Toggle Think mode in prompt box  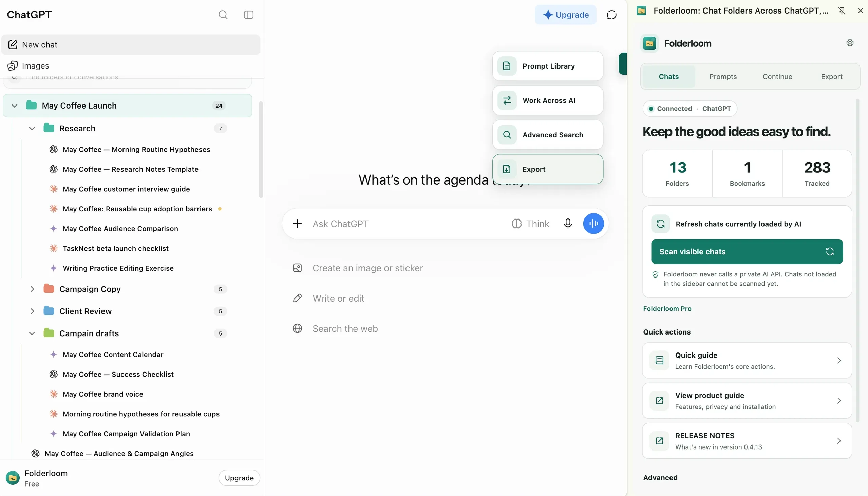pyautogui.click(x=530, y=224)
